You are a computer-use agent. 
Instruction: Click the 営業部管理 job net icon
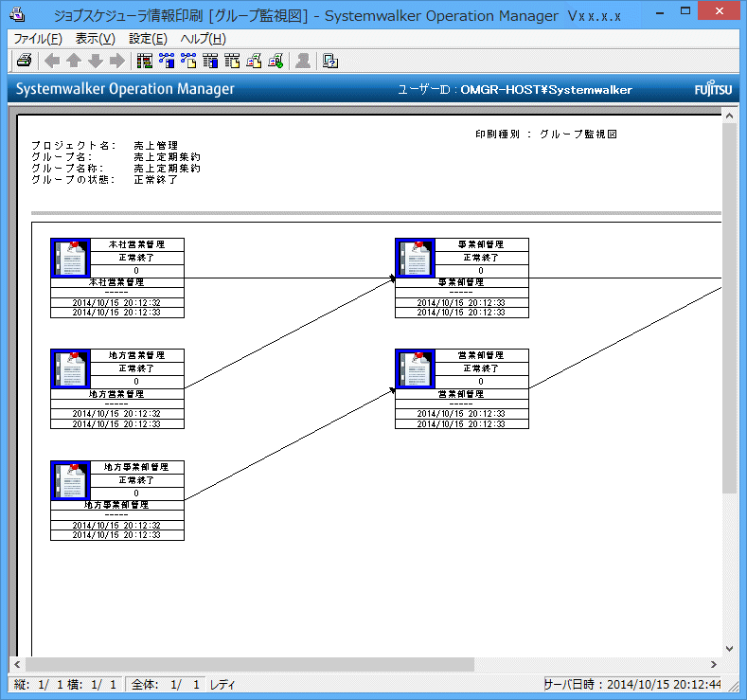[x=415, y=368]
